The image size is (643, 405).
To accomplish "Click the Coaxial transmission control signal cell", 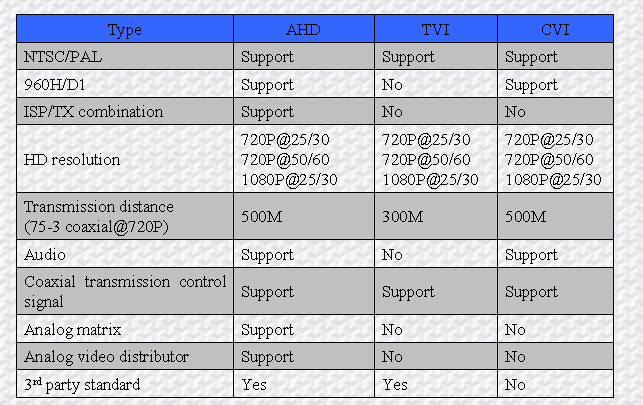I will pos(125,291).
